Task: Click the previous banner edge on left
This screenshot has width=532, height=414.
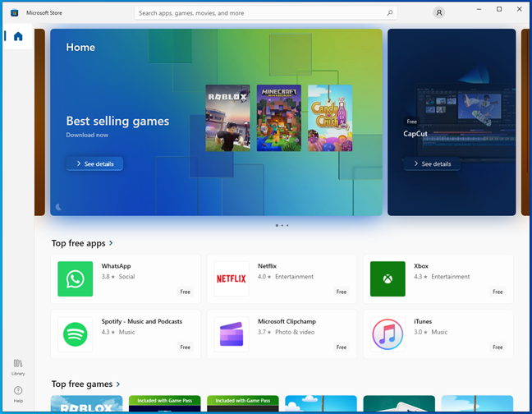Action: pos(39,122)
